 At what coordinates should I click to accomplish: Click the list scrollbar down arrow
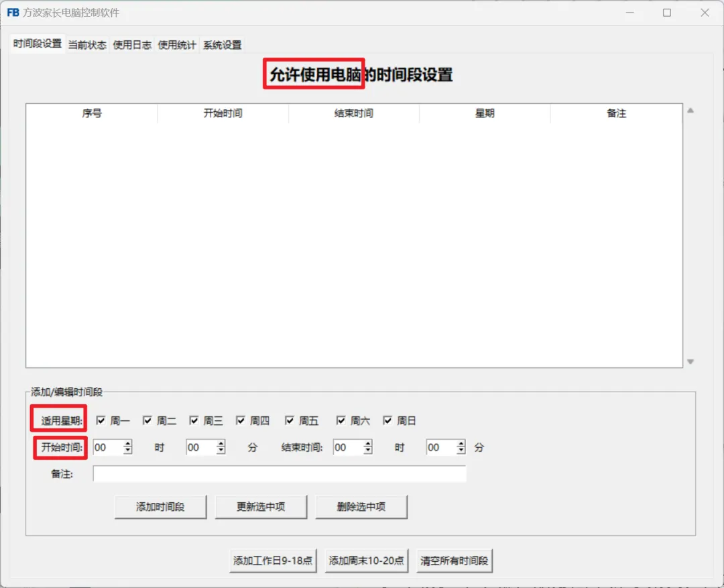[690, 361]
